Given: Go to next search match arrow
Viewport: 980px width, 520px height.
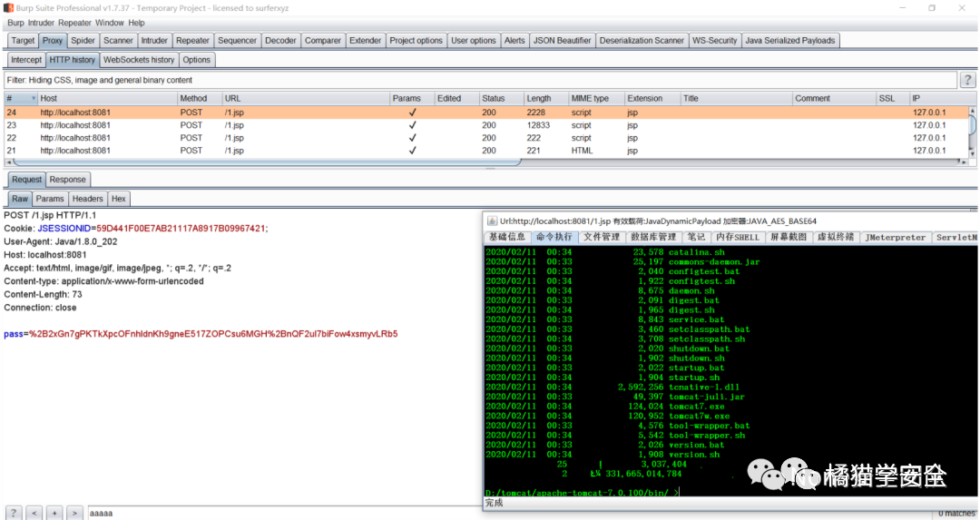Looking at the screenshot, I should coord(74,513).
